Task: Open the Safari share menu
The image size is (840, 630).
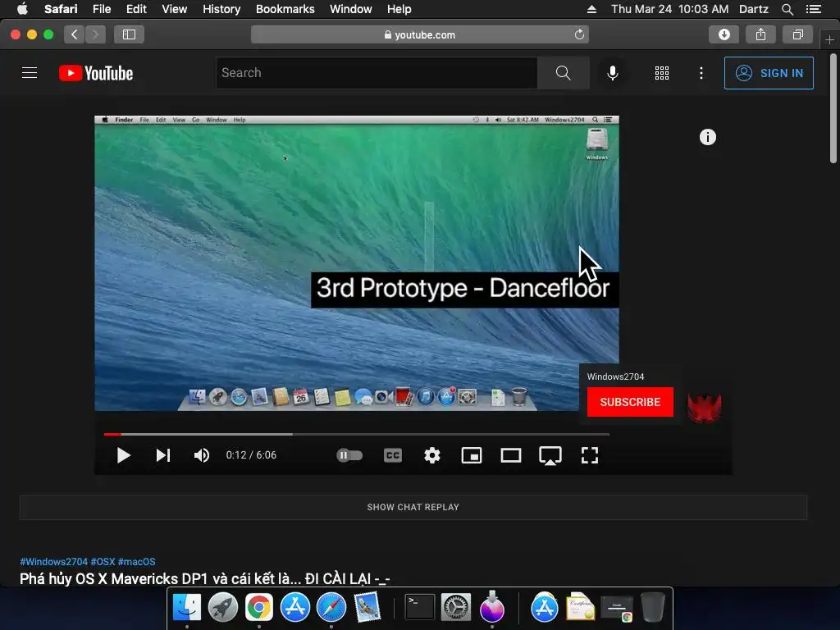Action: (x=760, y=34)
